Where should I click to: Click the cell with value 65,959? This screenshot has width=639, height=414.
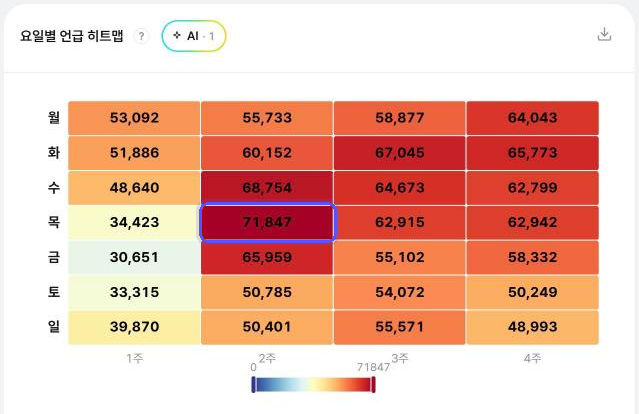tap(267, 258)
